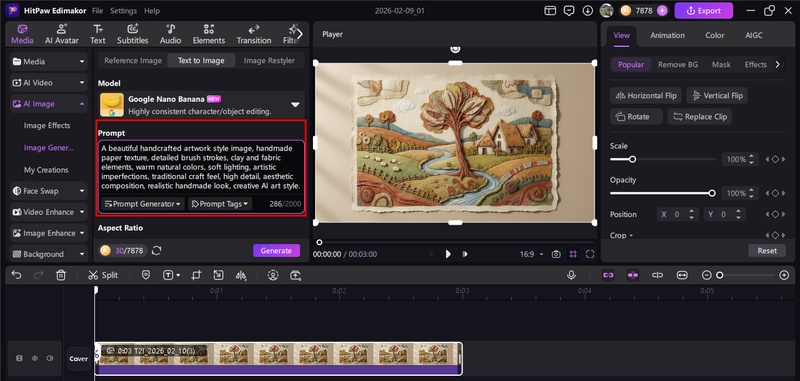Toggle the Scale keyframe diamond
The width and height of the screenshot is (800, 381).
(775, 160)
